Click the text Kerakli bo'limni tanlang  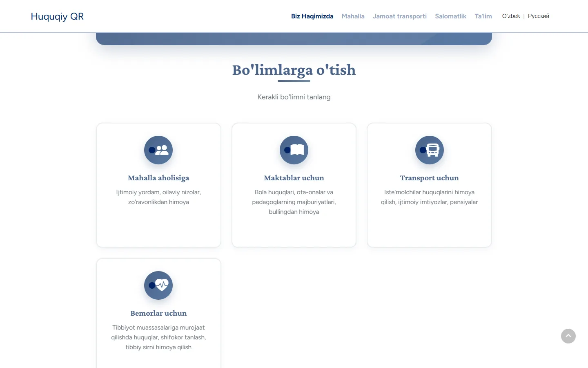click(x=294, y=97)
